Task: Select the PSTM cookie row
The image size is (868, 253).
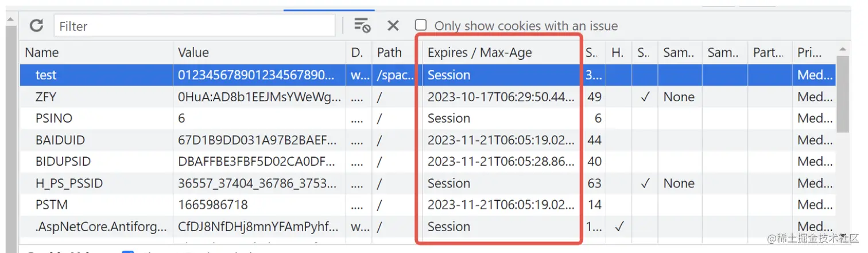Action: 52,205
